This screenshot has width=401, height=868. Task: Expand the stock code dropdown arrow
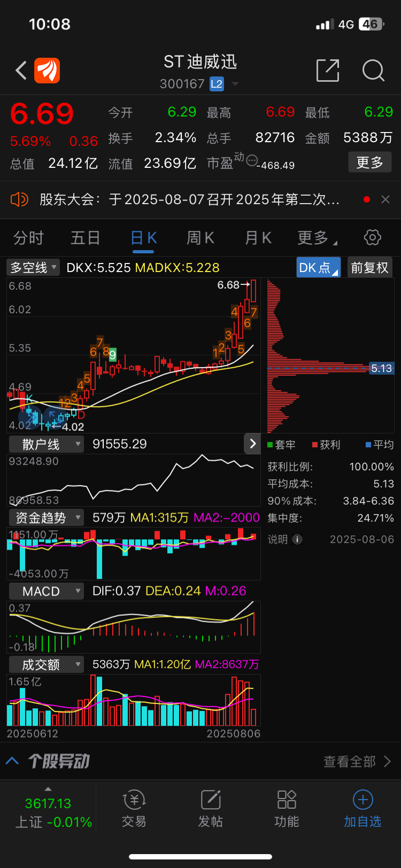click(x=235, y=84)
